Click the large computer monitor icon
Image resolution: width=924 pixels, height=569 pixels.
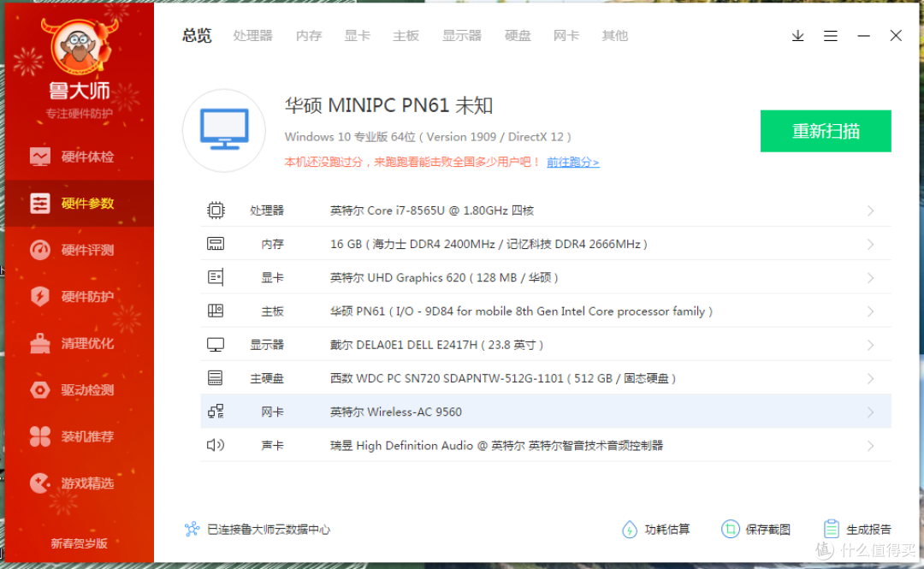click(x=224, y=130)
